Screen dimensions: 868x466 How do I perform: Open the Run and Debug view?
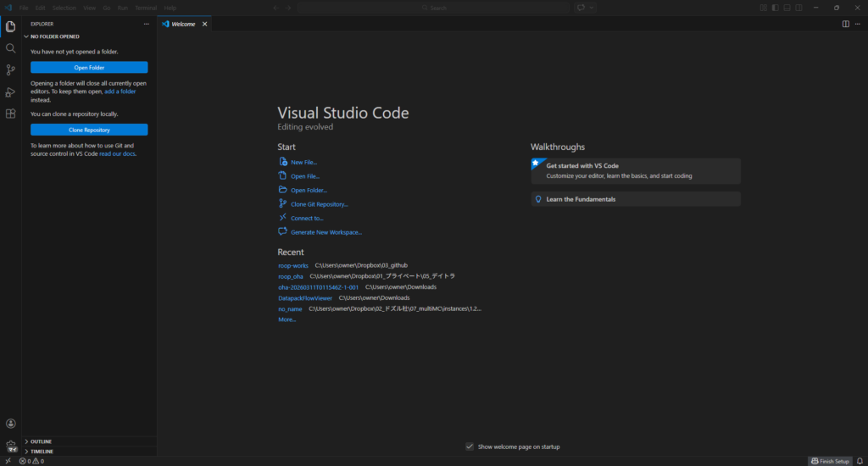(x=10, y=92)
